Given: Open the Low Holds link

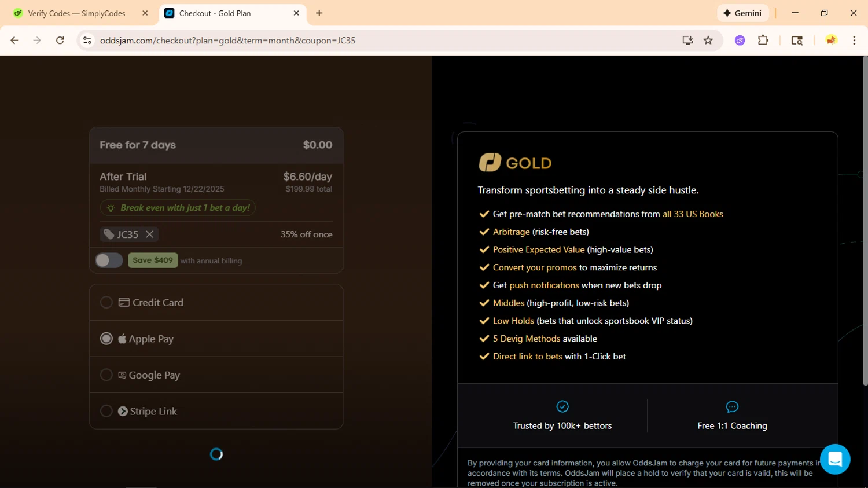Looking at the screenshot, I should [x=513, y=321].
